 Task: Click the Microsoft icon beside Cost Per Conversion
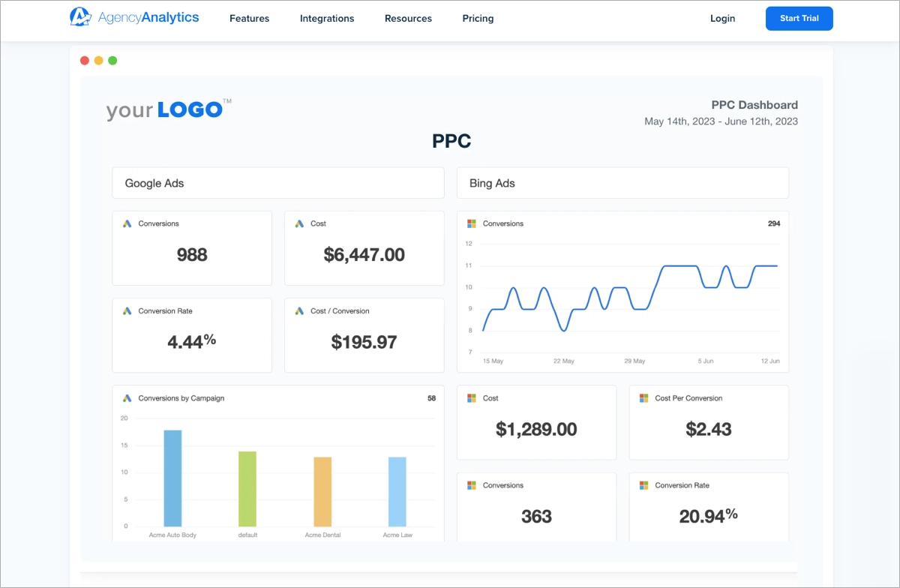click(x=644, y=397)
